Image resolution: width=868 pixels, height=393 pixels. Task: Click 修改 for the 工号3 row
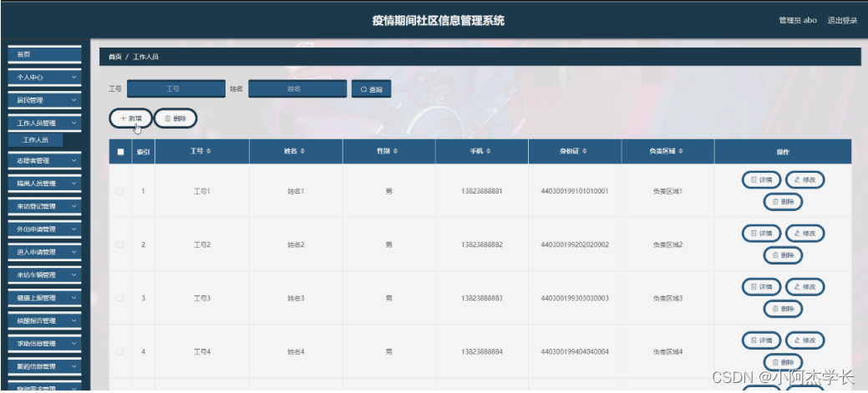805,287
